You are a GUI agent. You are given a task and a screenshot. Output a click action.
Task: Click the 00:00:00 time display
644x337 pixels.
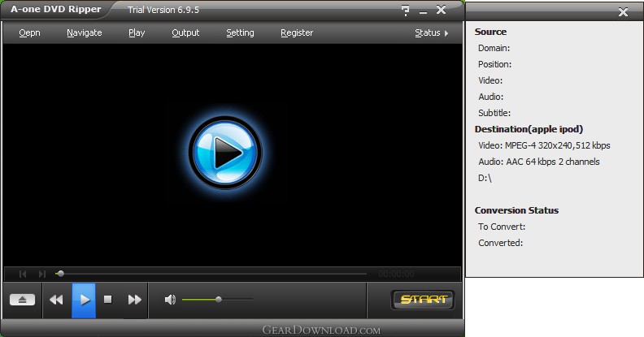(x=396, y=274)
